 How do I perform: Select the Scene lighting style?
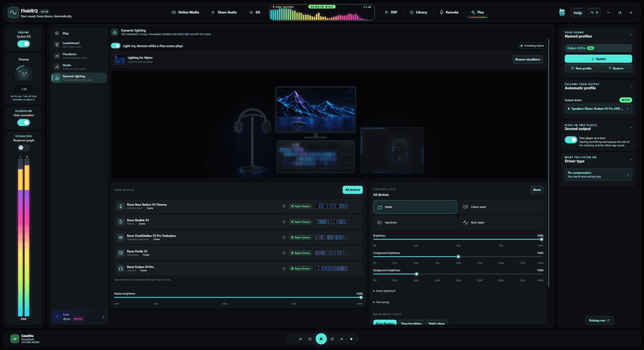click(x=415, y=207)
